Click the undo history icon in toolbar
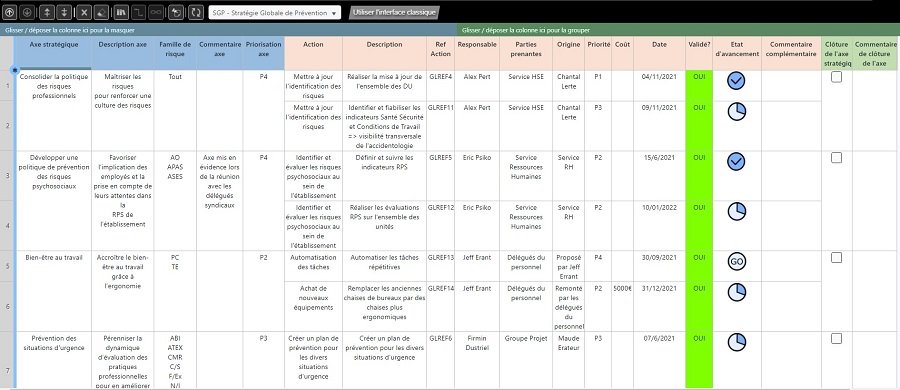 click(176, 12)
